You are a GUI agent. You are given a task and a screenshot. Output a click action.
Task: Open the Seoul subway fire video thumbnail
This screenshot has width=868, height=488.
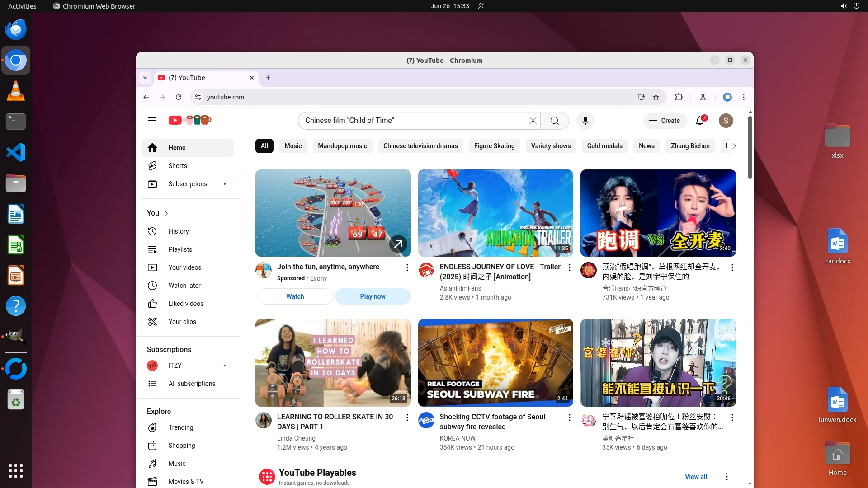[495, 362]
